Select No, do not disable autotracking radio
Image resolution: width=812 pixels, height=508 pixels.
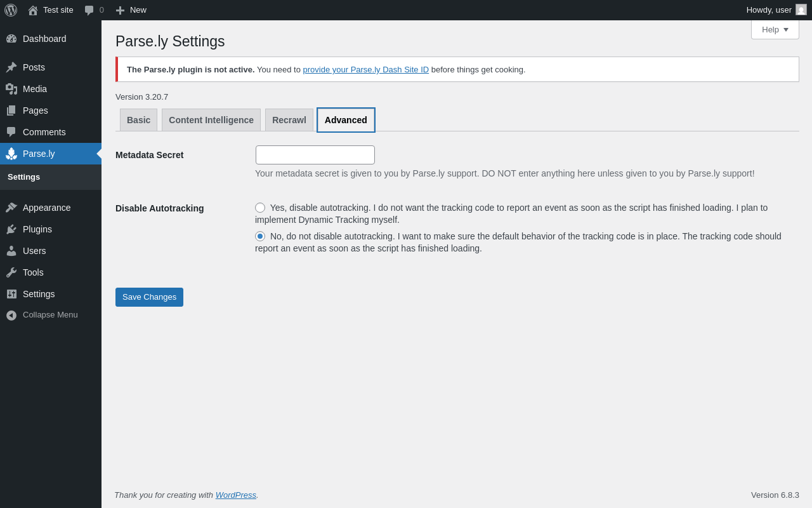point(260,236)
